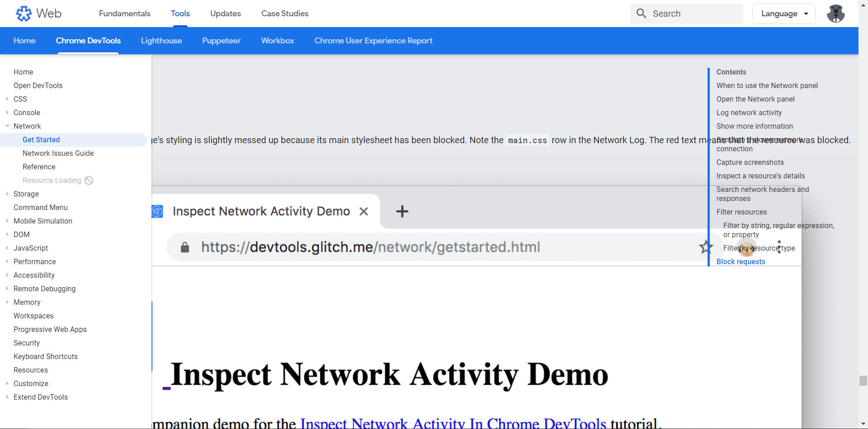The height and width of the screenshot is (429, 868).
Task: Collapse the Network section
Action: 7,126
